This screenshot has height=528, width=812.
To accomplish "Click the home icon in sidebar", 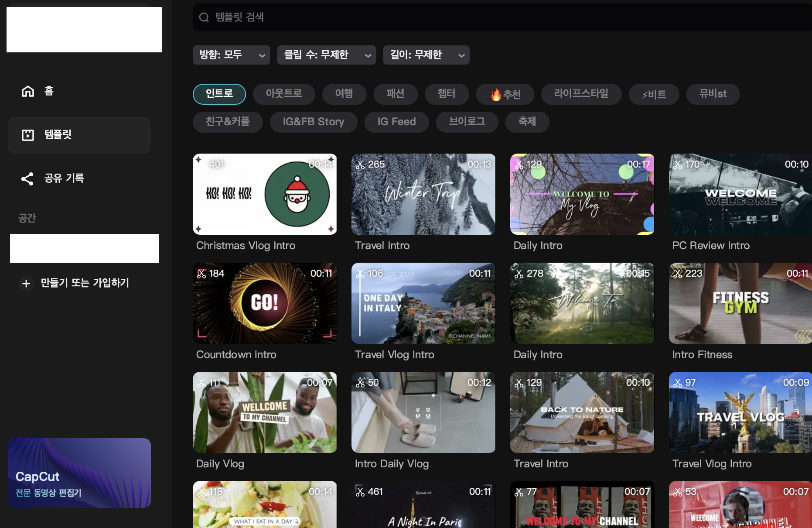I will (28, 91).
